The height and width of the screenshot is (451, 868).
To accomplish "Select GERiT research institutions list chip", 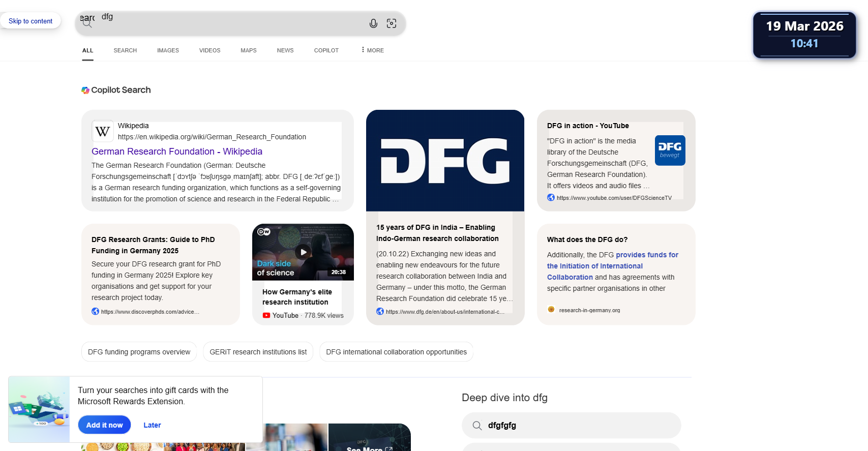I will click(258, 352).
